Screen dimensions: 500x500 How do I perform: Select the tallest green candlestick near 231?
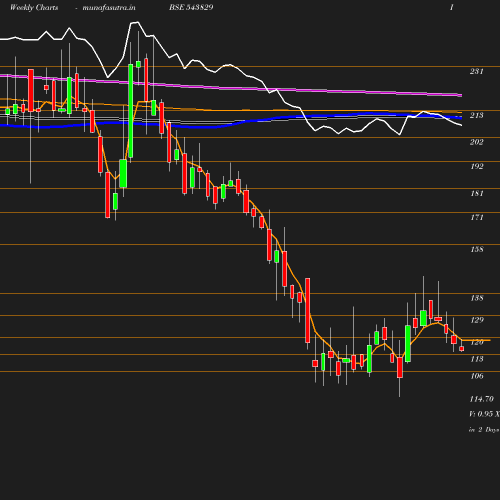(131, 111)
